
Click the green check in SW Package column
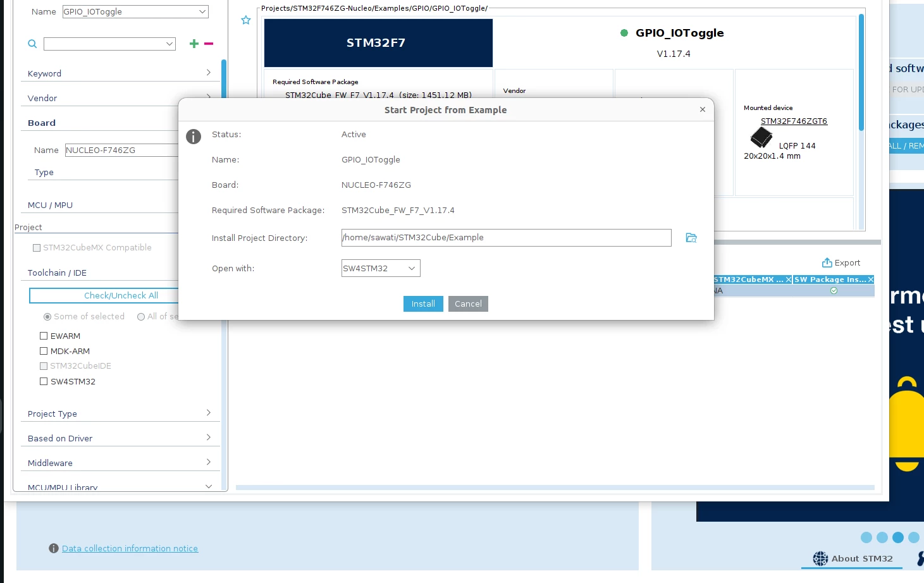834,291
